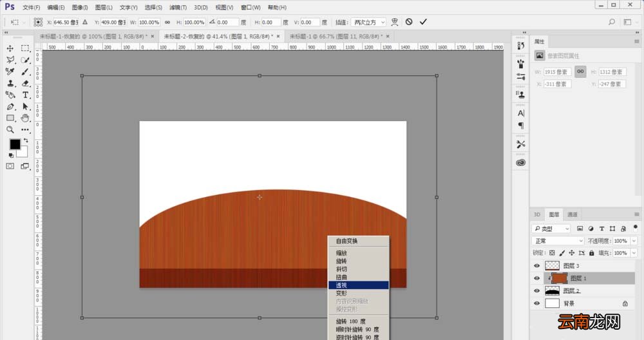Cancel the transform with the circle-slash icon
Image resolution: width=644 pixels, height=340 pixels.
click(x=409, y=22)
